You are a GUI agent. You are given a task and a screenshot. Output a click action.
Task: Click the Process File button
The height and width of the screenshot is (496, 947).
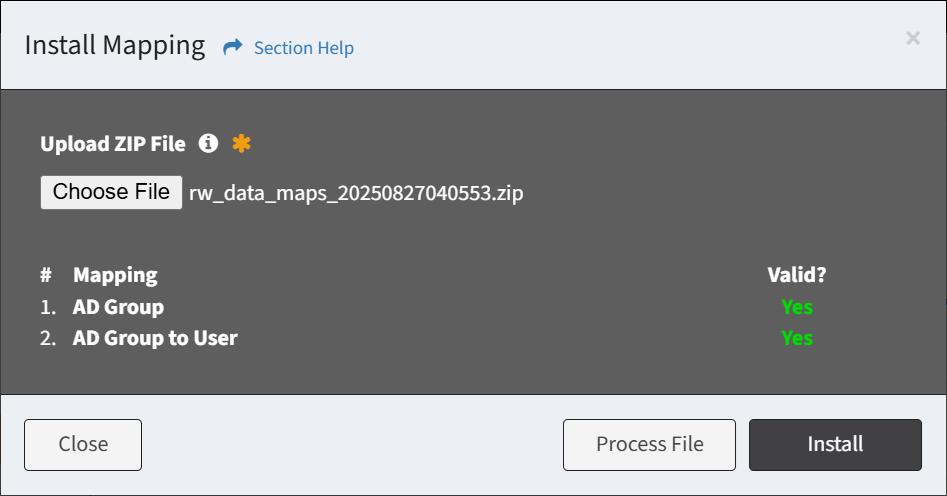(x=649, y=445)
